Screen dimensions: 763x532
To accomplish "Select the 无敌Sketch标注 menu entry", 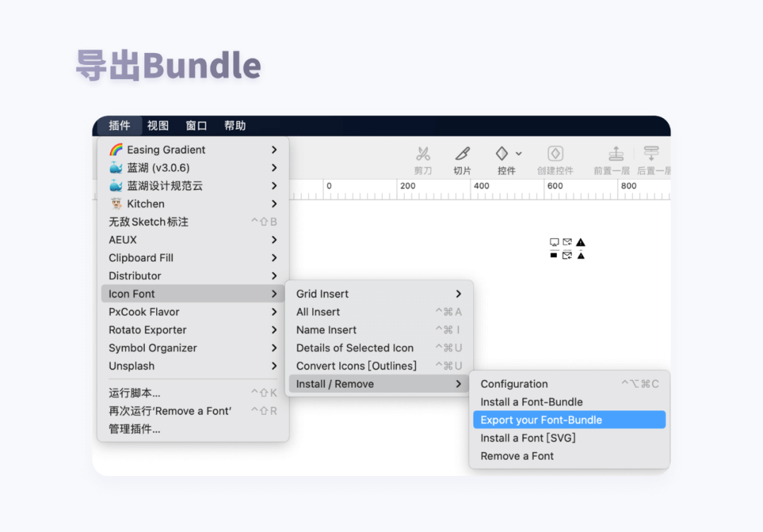I will pyautogui.click(x=193, y=221).
